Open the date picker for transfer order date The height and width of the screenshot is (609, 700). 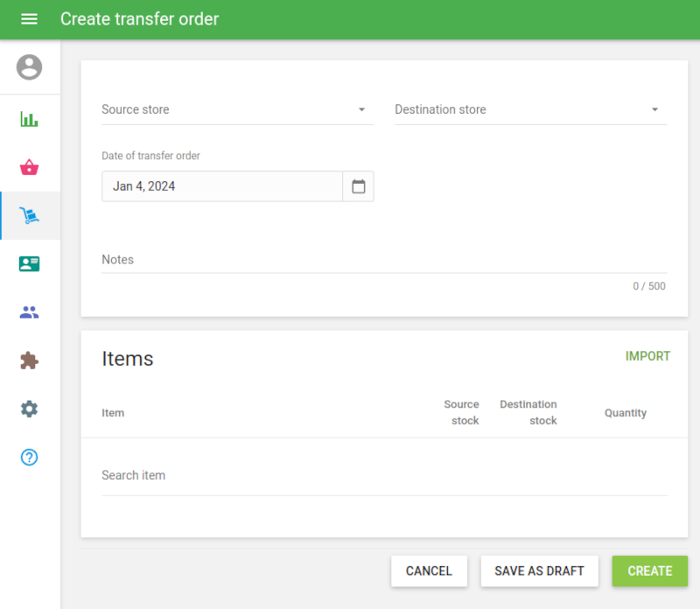pos(358,185)
